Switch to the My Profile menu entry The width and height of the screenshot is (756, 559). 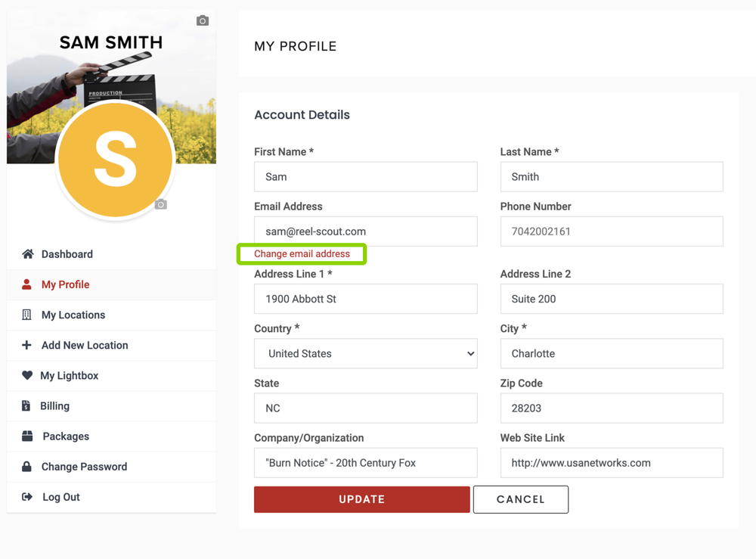pos(67,284)
